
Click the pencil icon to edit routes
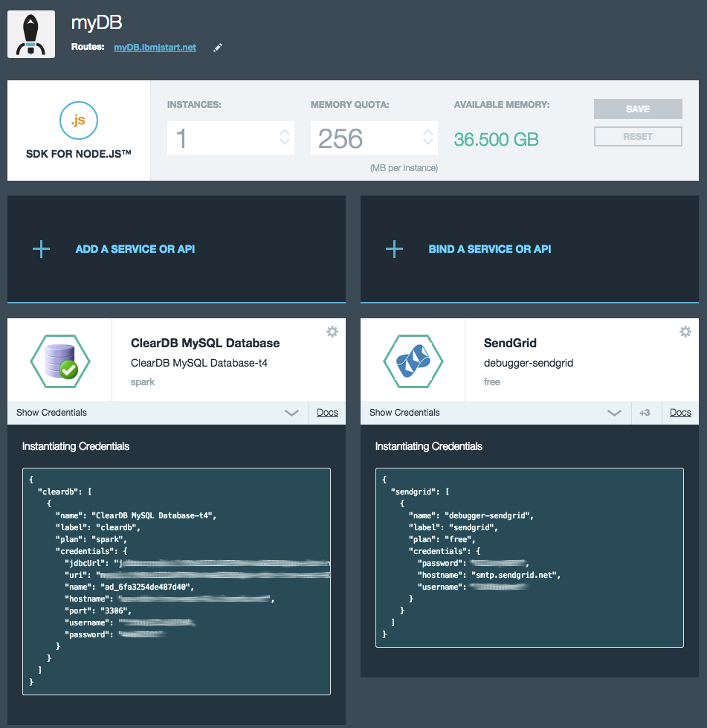point(218,48)
